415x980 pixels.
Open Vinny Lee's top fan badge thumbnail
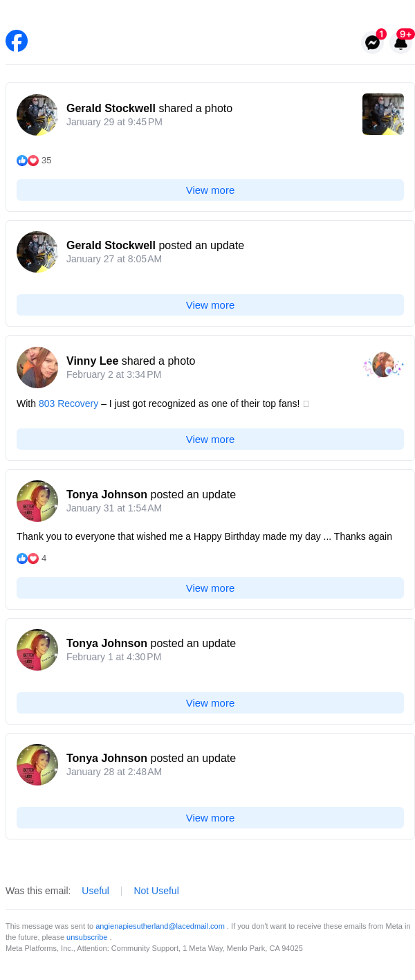(x=383, y=365)
